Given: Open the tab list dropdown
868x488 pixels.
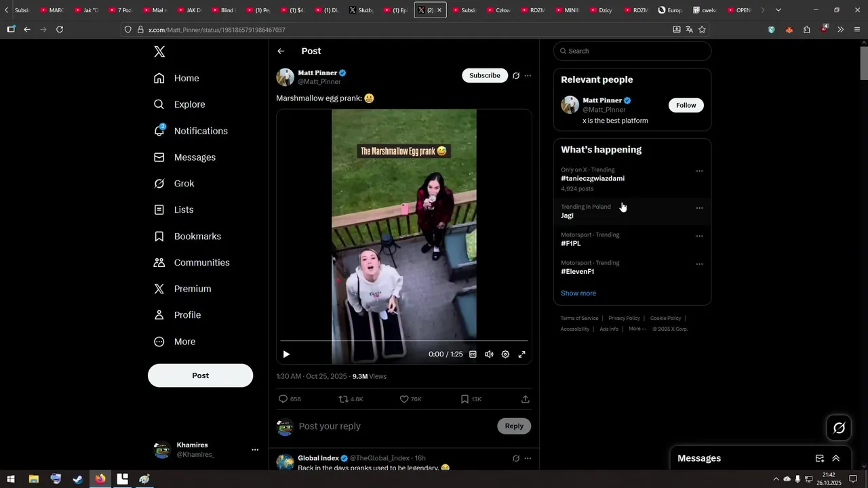Looking at the screenshot, I should pos(778,10).
